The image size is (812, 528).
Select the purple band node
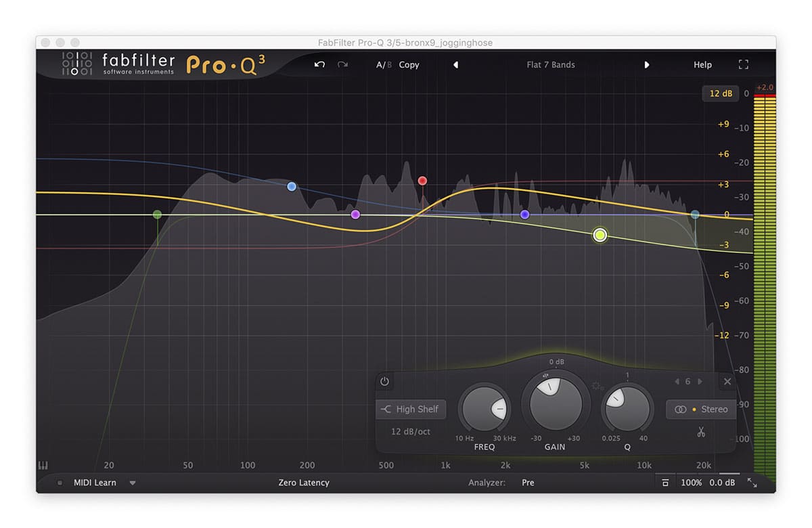pyautogui.click(x=524, y=215)
